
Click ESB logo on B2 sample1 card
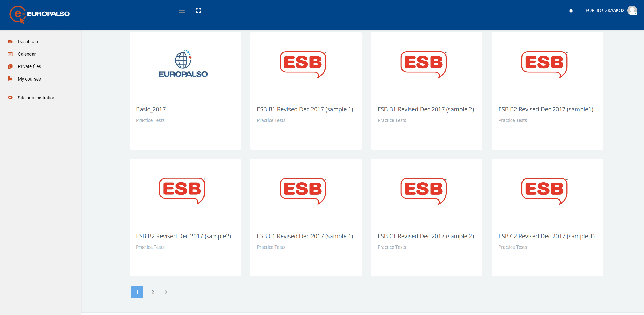pos(545,64)
